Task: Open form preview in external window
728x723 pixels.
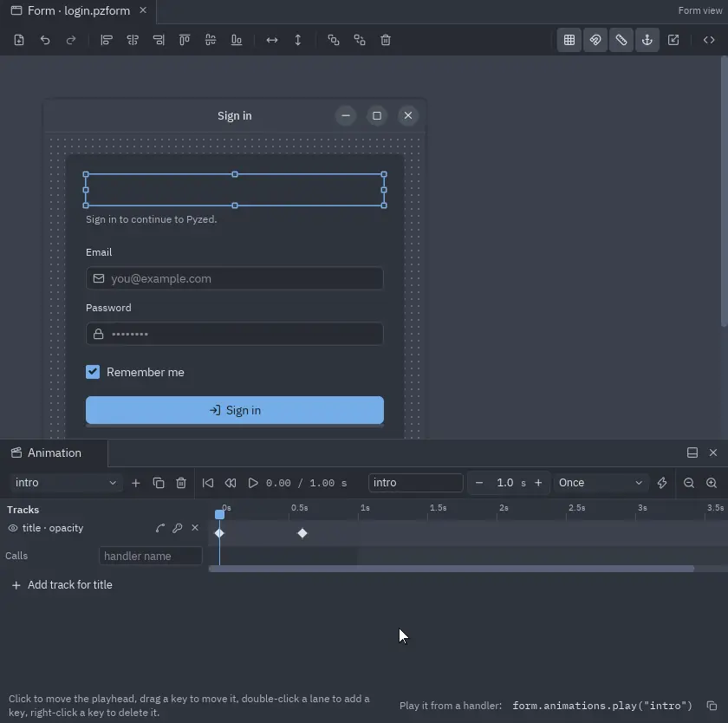Action: [x=673, y=40]
